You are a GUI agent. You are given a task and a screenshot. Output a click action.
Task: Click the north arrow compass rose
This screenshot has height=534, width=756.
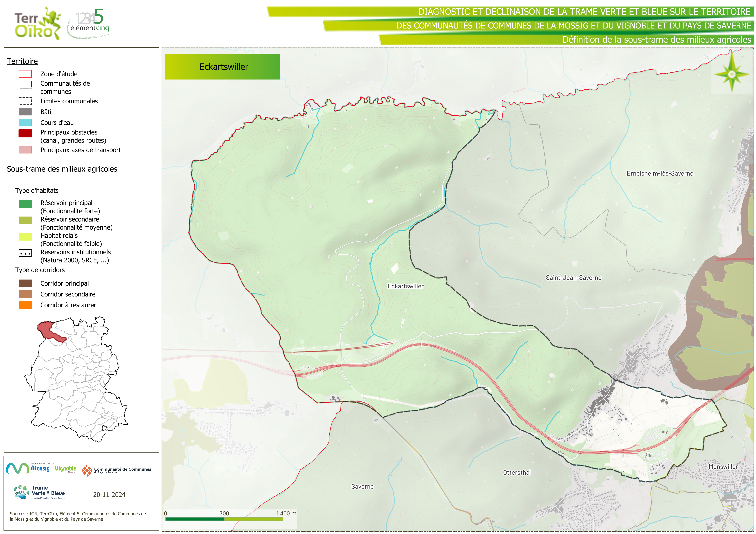(732, 74)
